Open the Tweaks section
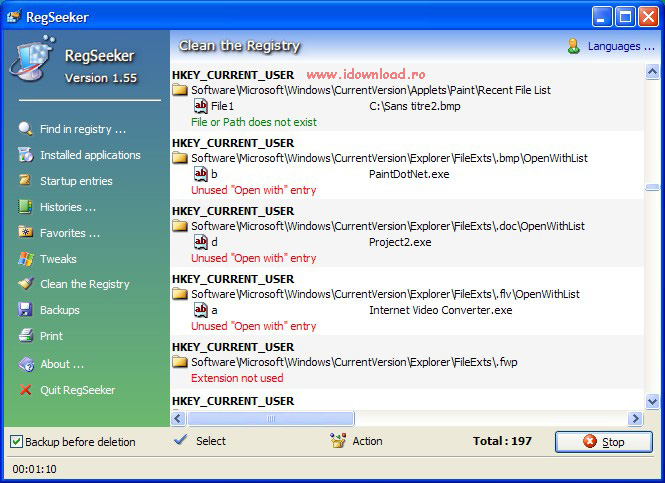The image size is (665, 483). pos(58,259)
